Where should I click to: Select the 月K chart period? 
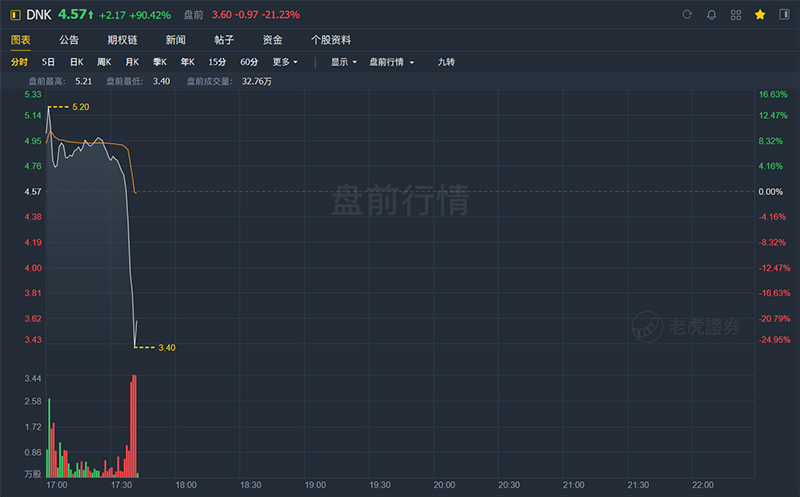pyautogui.click(x=132, y=62)
